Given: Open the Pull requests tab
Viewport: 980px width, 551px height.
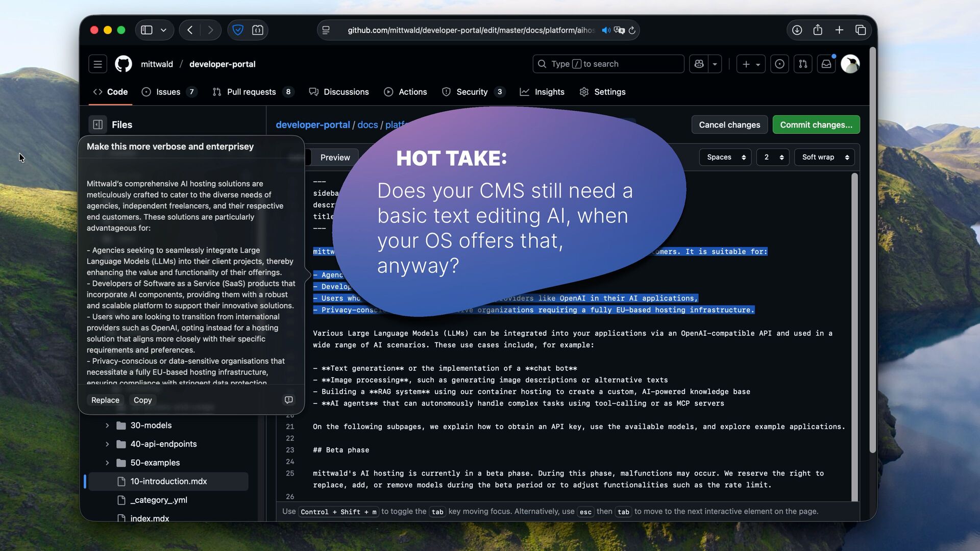Looking at the screenshot, I should point(251,92).
